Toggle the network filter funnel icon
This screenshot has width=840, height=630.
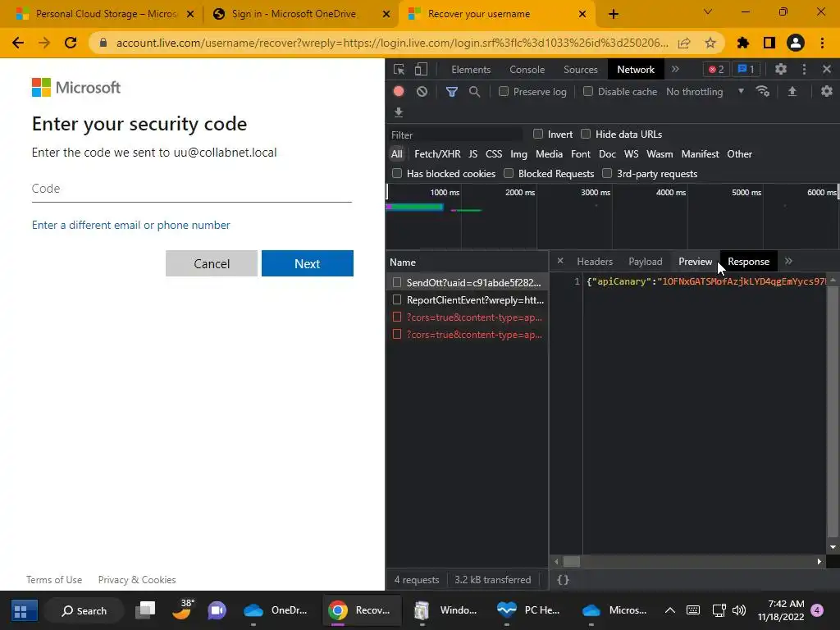pyautogui.click(x=452, y=92)
